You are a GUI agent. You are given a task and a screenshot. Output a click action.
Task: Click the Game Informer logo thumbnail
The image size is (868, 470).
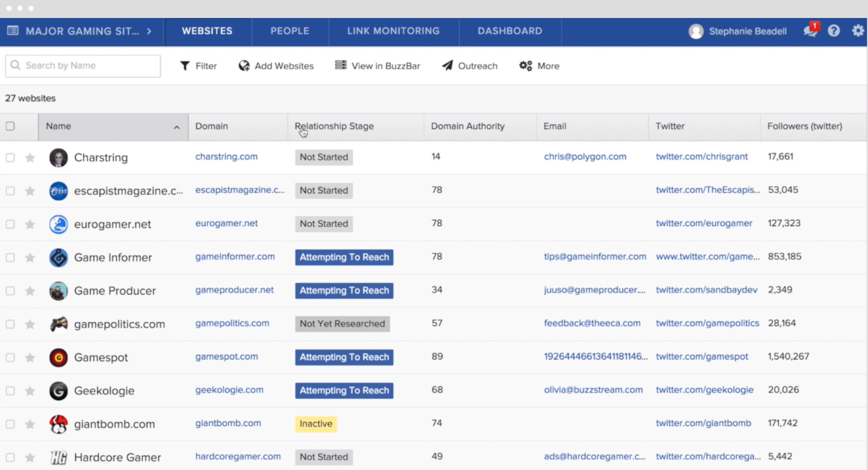coord(58,257)
